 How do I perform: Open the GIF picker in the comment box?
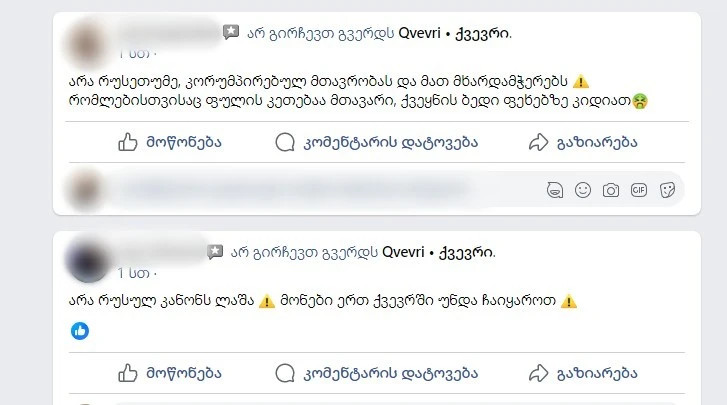click(x=638, y=190)
